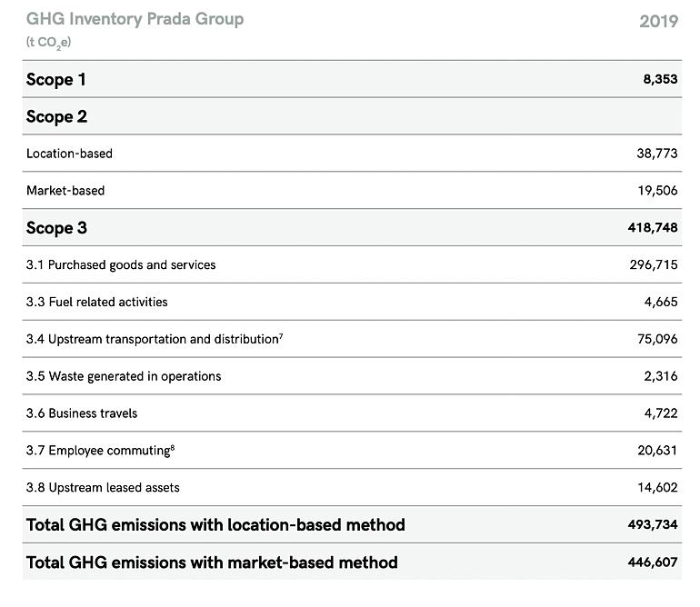Click the Scope 2 heading row

point(56,116)
